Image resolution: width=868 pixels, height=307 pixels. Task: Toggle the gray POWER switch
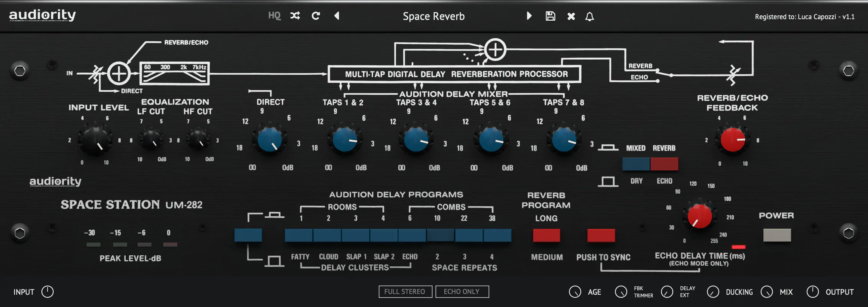point(777,235)
